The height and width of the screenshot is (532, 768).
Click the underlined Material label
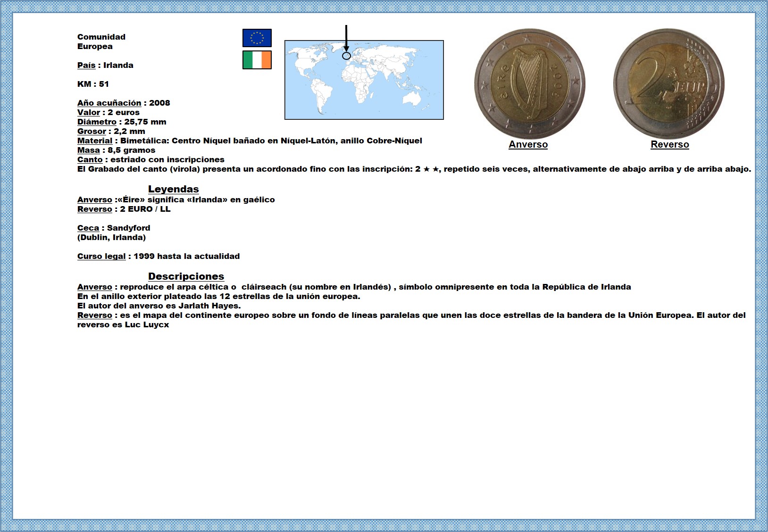pyautogui.click(x=95, y=141)
